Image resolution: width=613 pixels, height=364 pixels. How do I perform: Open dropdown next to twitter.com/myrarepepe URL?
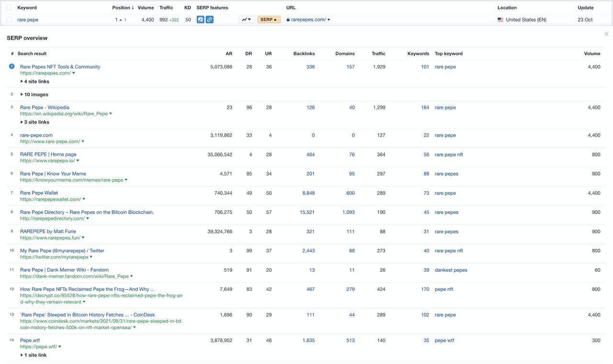point(91,257)
